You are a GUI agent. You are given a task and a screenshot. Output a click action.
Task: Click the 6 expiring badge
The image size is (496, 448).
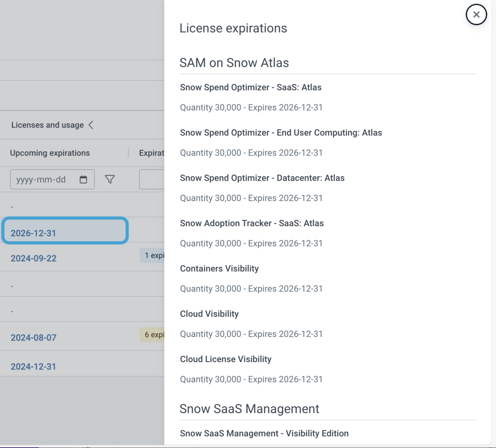coord(155,335)
